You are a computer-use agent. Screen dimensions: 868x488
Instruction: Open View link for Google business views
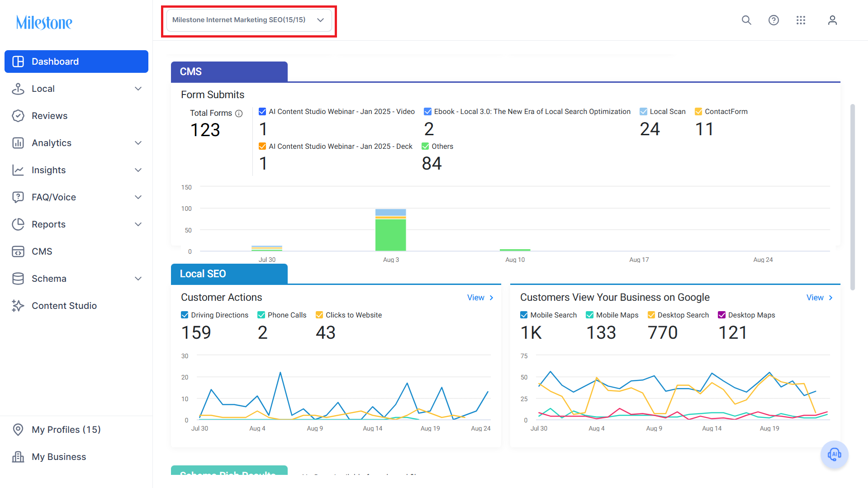820,298
